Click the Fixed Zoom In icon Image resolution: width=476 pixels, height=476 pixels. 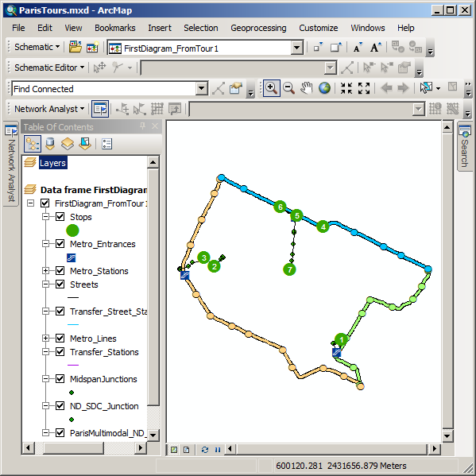coord(346,88)
